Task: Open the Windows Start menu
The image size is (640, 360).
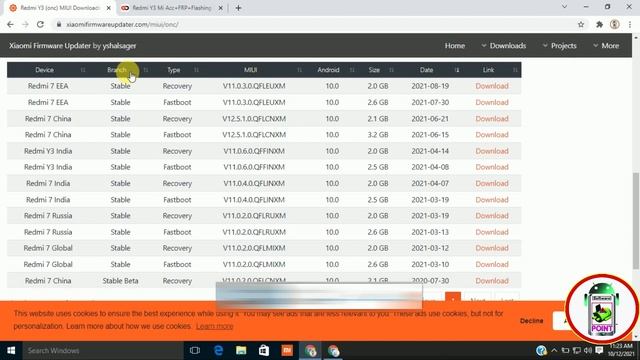Action: tap(11, 351)
